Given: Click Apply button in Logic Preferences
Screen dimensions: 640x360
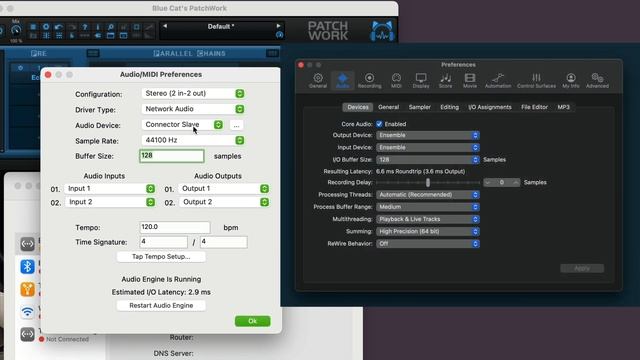Looking at the screenshot, I should pos(582,268).
